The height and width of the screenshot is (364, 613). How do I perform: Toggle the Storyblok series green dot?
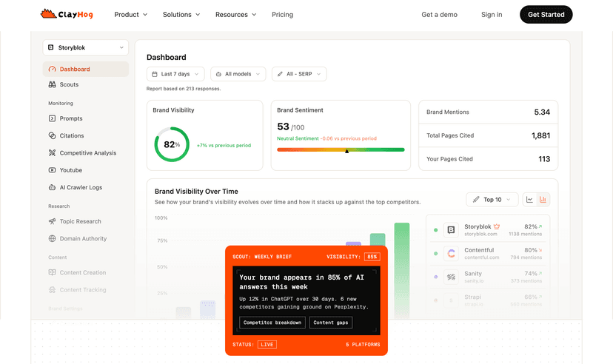(435, 230)
